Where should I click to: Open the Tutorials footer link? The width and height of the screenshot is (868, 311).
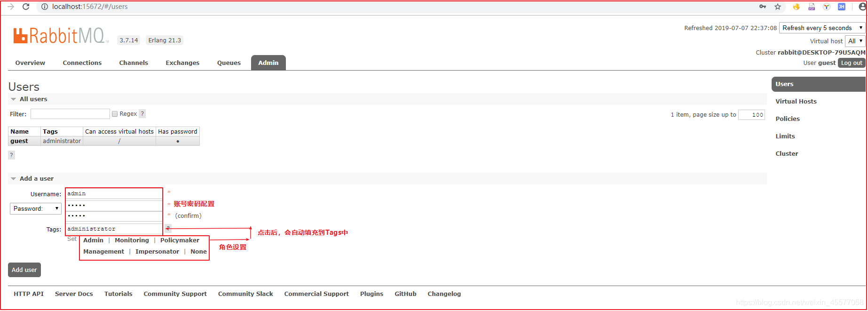pos(118,294)
